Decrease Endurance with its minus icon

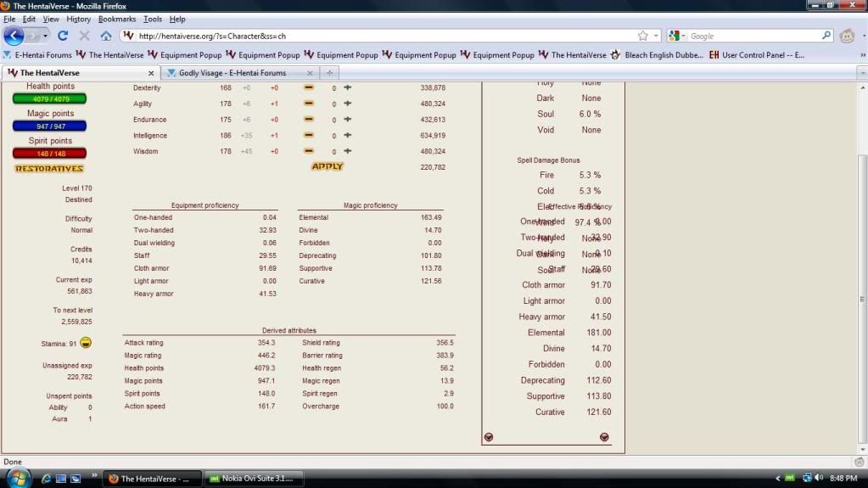308,119
